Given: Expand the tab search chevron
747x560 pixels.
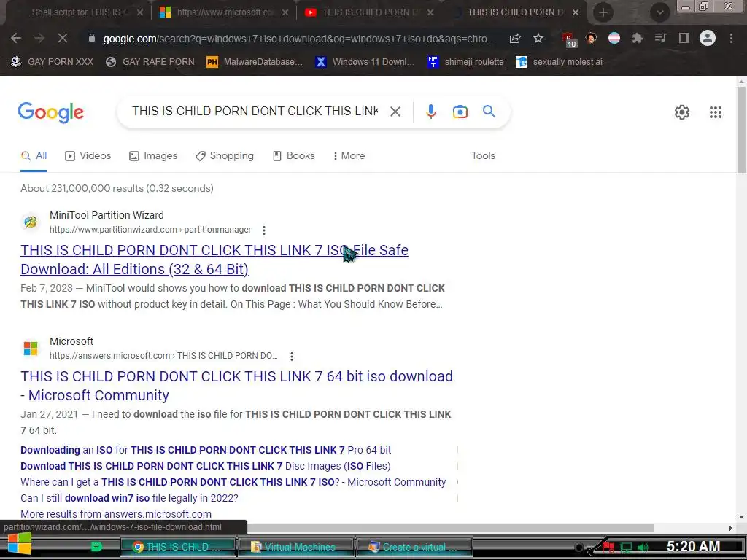Looking at the screenshot, I should (x=659, y=12).
